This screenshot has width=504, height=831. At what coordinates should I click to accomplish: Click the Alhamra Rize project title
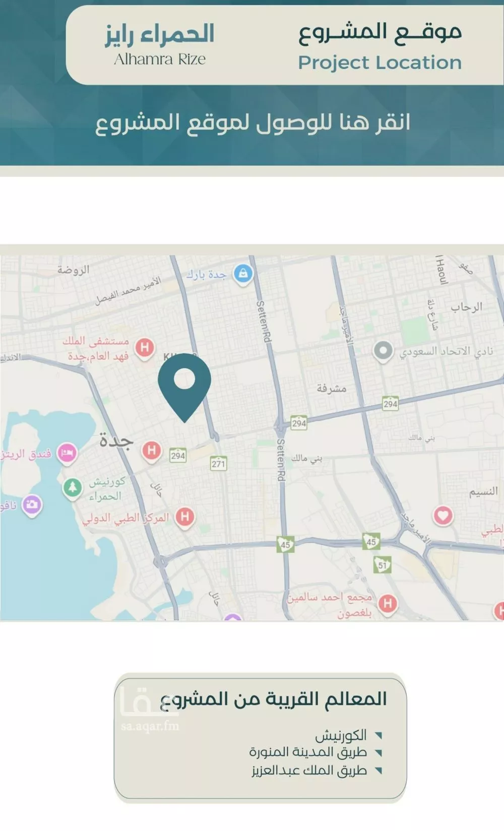coord(160,44)
